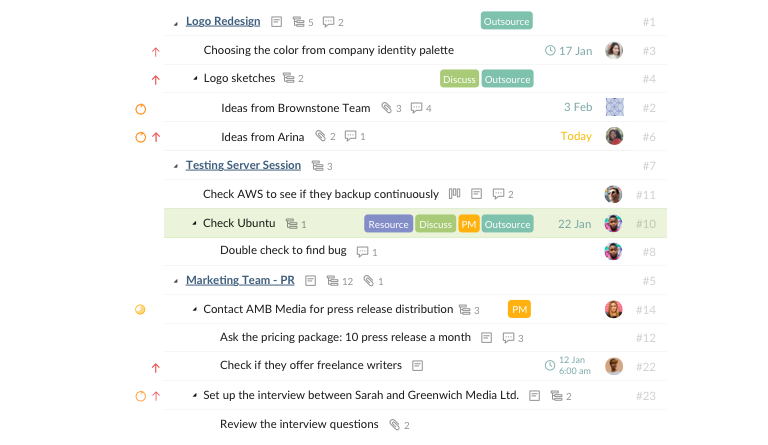Toggle the status circle on Contact AMB Media task
The height and width of the screenshot is (445, 768).
pos(140,309)
